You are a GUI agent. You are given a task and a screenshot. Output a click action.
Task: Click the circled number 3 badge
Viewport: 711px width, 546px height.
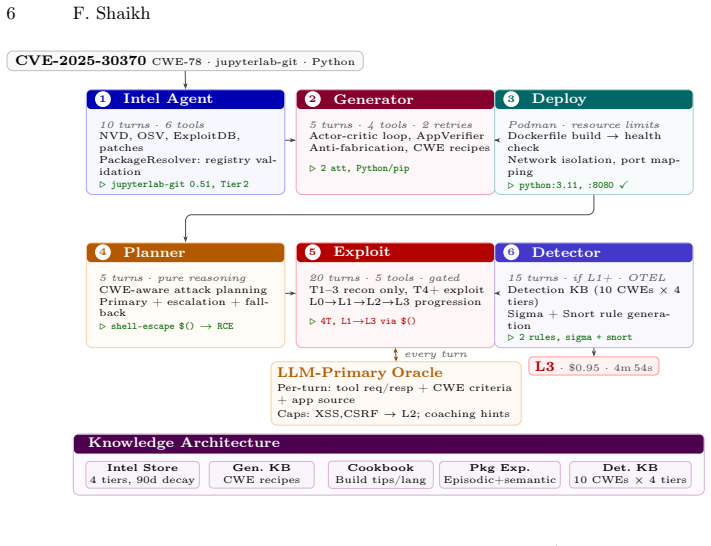tap(511, 99)
